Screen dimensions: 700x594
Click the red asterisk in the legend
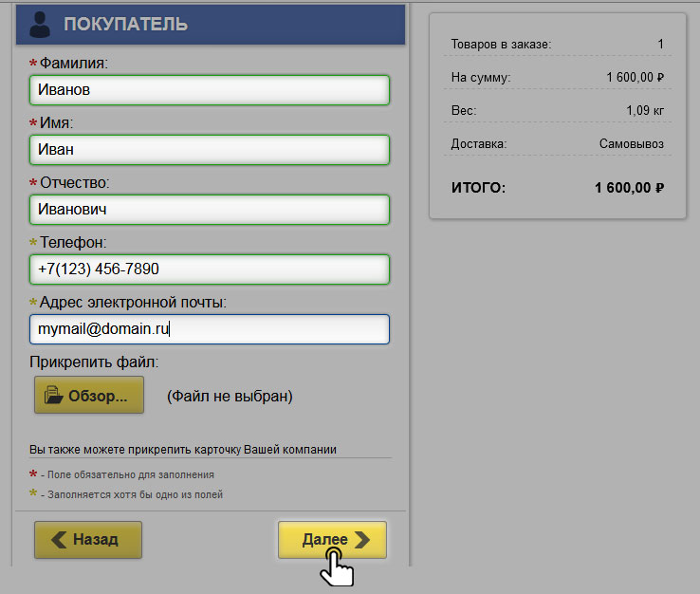tap(34, 473)
